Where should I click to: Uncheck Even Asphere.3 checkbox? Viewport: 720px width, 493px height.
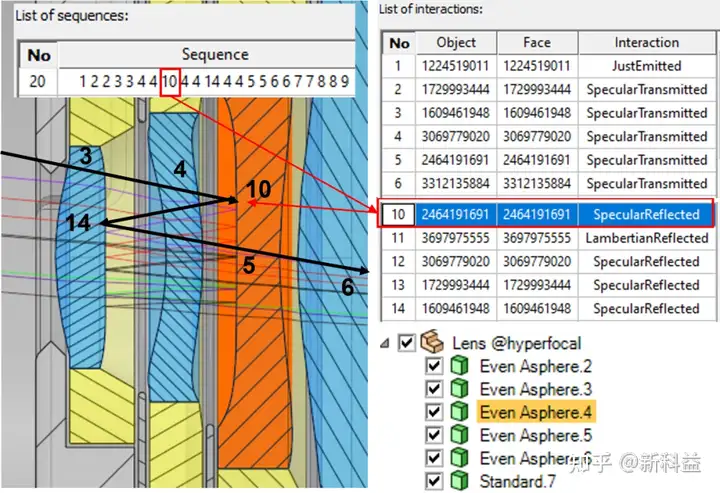pyautogui.click(x=433, y=388)
